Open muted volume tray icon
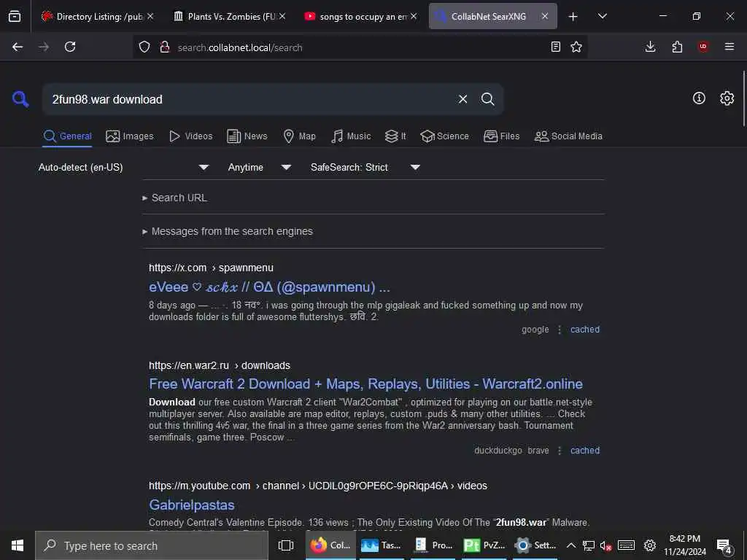 pos(605,545)
